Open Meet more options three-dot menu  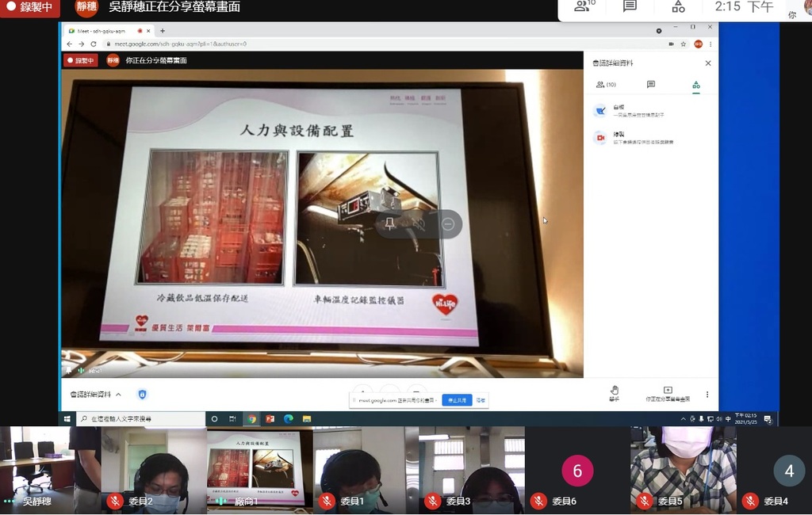[707, 395]
